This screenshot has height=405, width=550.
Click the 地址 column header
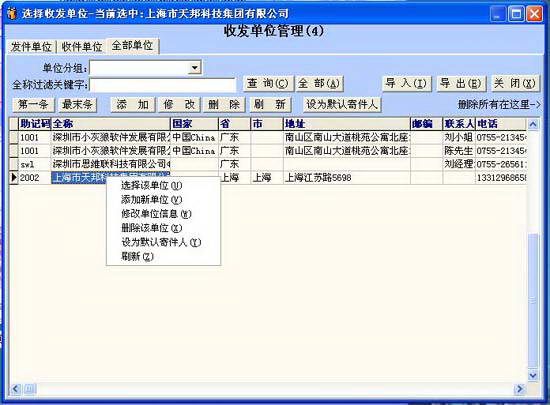[x=347, y=124]
